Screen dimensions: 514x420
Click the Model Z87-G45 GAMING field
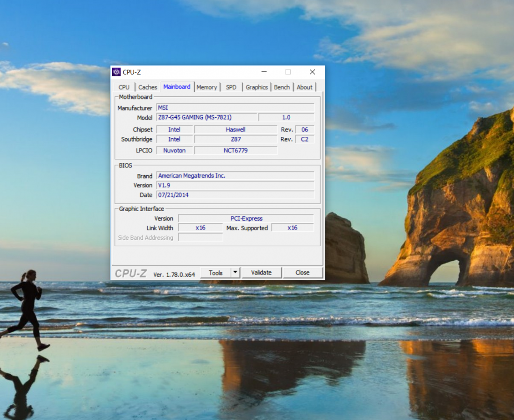(x=206, y=117)
